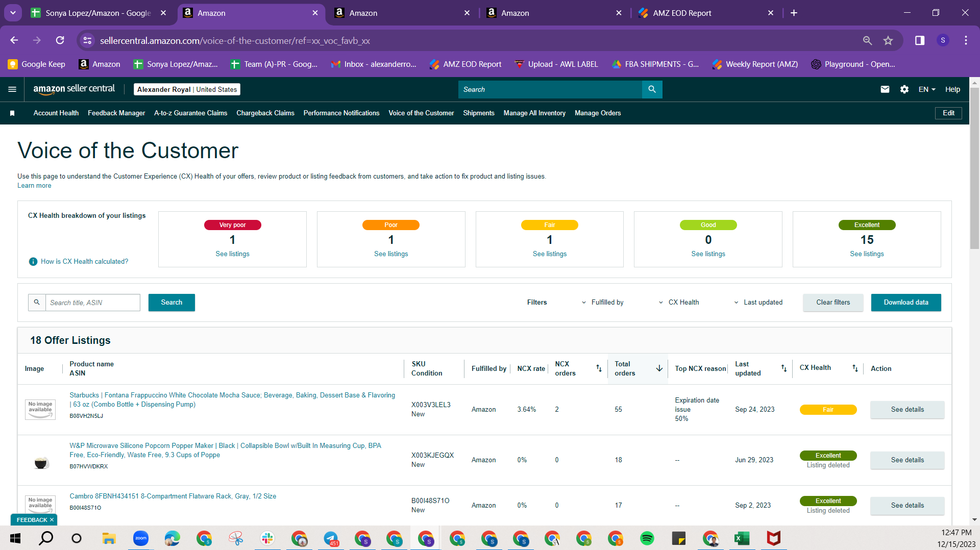Switch to the Sonya Lopez/Amazon Google Sheets tab
This screenshot has height=550, width=980.
click(x=98, y=13)
